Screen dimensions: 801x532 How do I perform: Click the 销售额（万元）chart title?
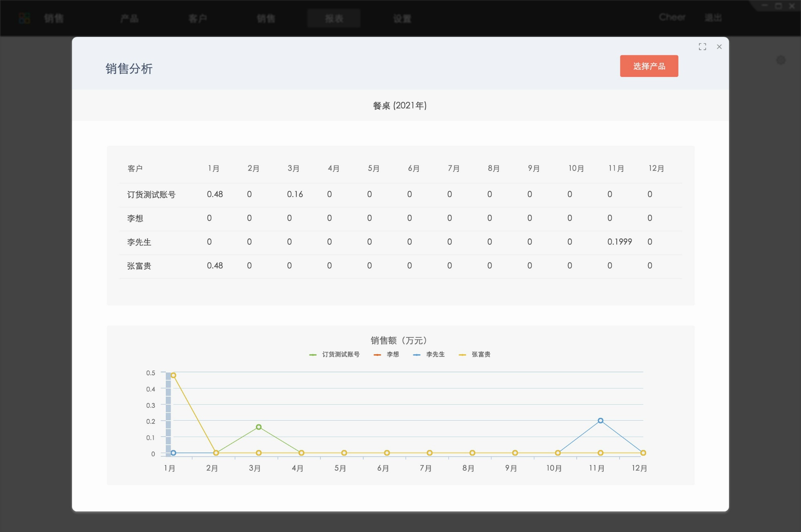click(x=399, y=341)
